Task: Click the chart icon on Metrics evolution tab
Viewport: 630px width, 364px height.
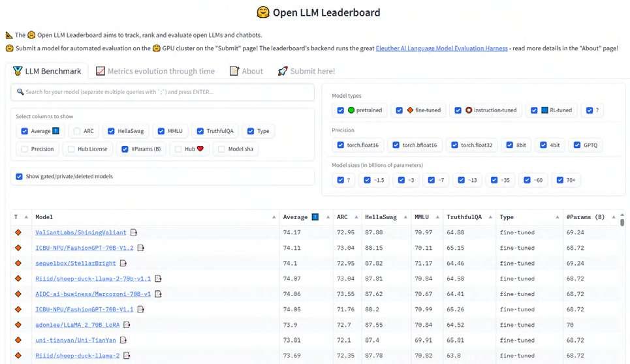Action: tap(101, 71)
